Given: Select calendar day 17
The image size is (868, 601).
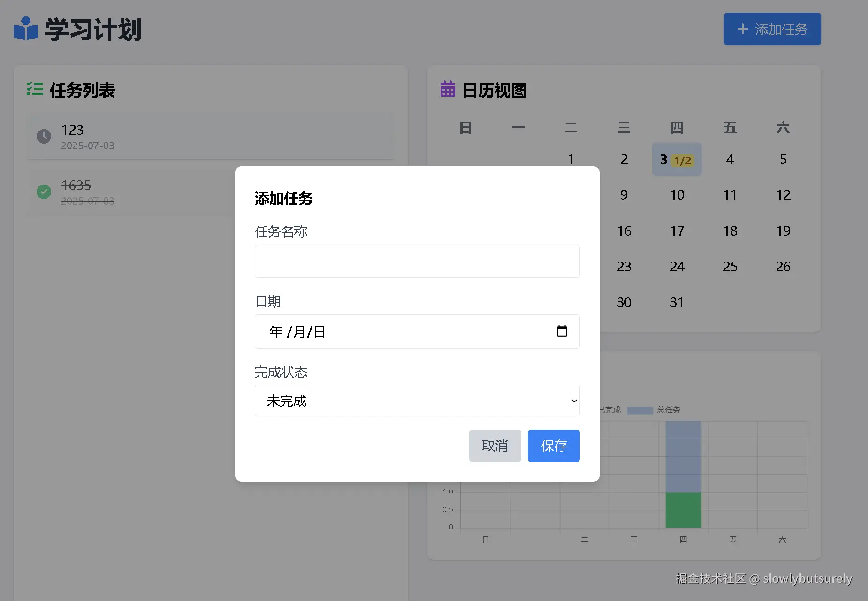Looking at the screenshot, I should pyautogui.click(x=677, y=231).
